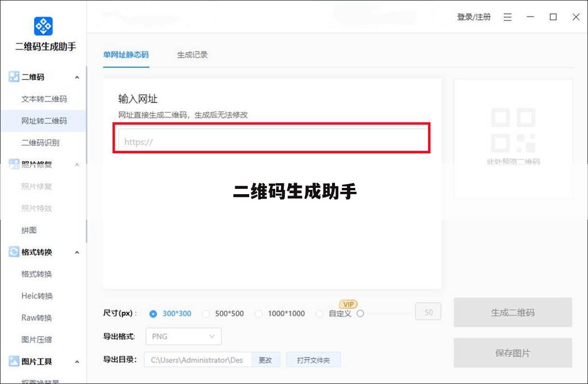The height and width of the screenshot is (384, 588).
Task: Close the application window
Action: tap(576, 17)
